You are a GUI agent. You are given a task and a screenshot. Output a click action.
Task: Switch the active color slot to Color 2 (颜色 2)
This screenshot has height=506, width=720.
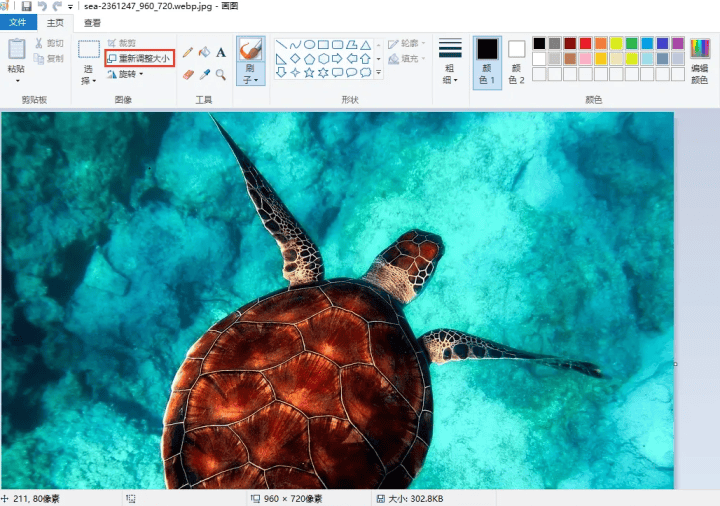(x=516, y=62)
